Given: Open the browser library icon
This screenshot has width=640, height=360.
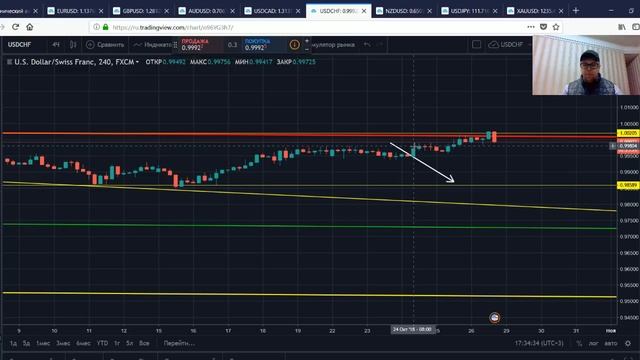Looking at the screenshot, I should tap(622, 27).
